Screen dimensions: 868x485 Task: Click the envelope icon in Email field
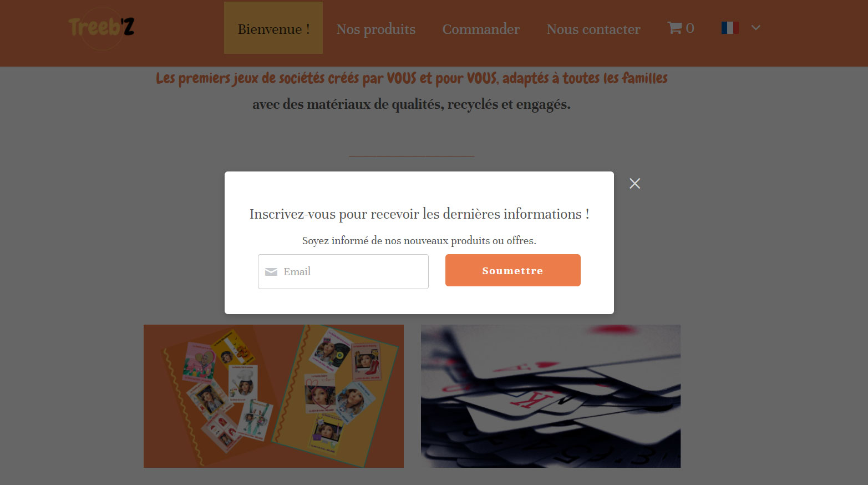click(271, 272)
